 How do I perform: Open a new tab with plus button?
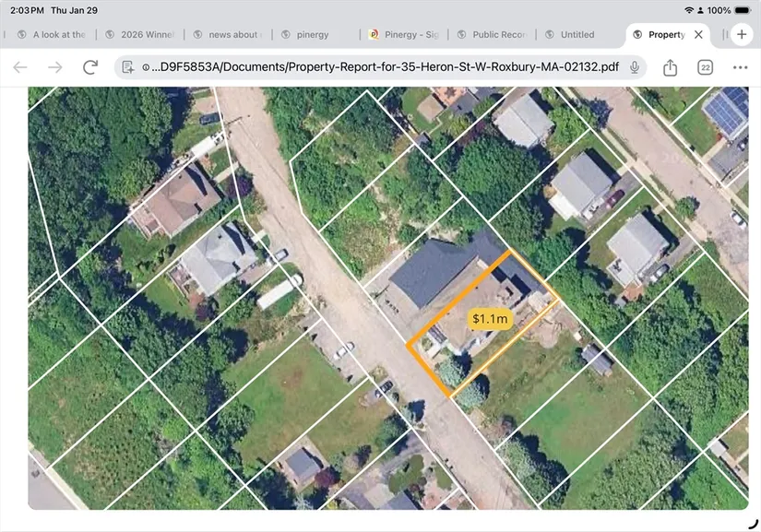742,34
